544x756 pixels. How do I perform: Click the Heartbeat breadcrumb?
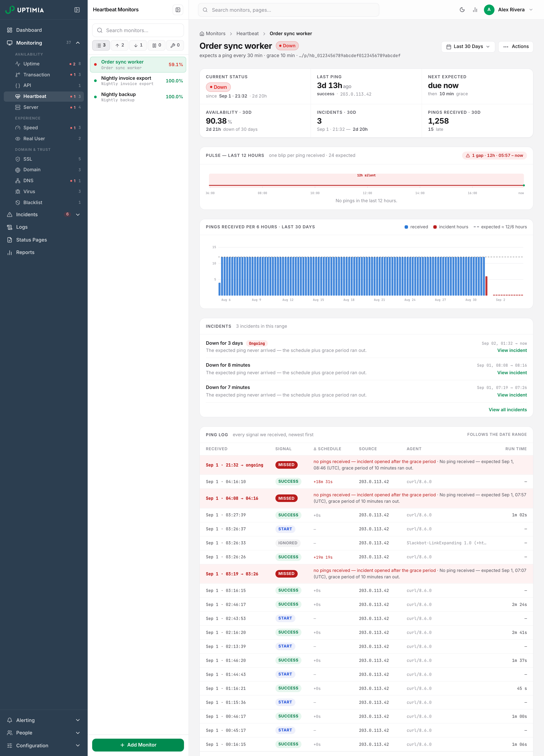click(247, 34)
